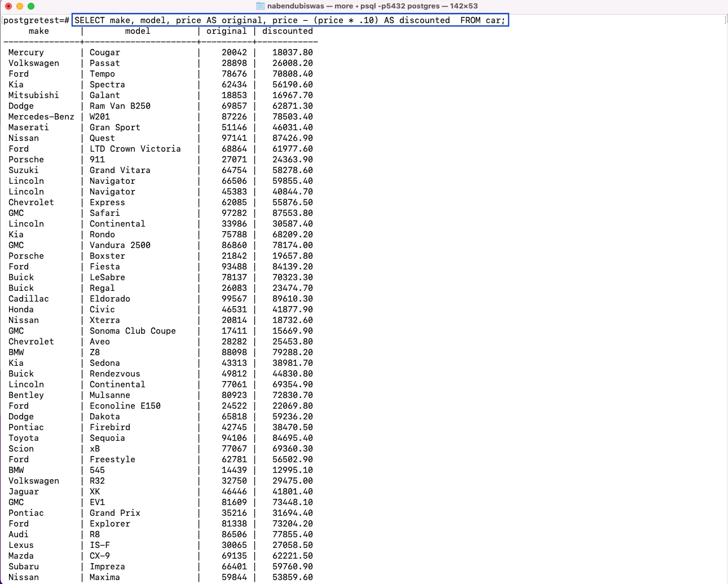Click the 'W201' model cell
Viewport: 728px width, 584px height.
coord(100,117)
